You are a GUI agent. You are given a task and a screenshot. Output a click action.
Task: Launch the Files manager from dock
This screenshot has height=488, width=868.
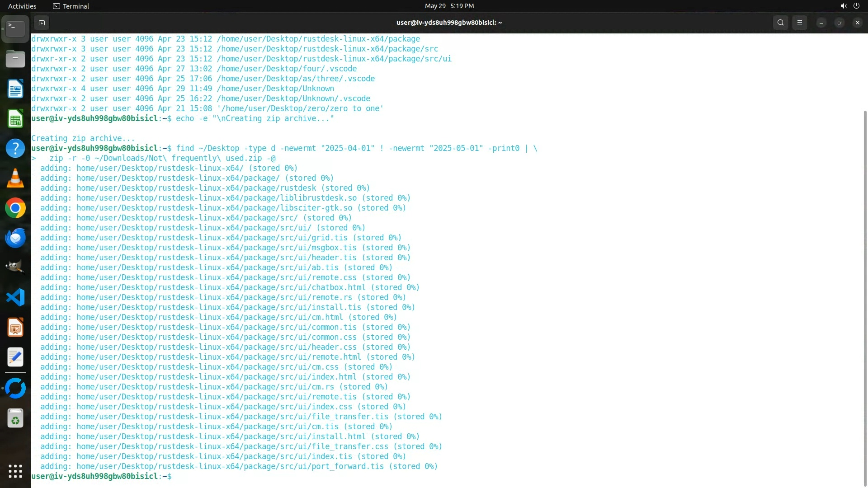click(15, 59)
